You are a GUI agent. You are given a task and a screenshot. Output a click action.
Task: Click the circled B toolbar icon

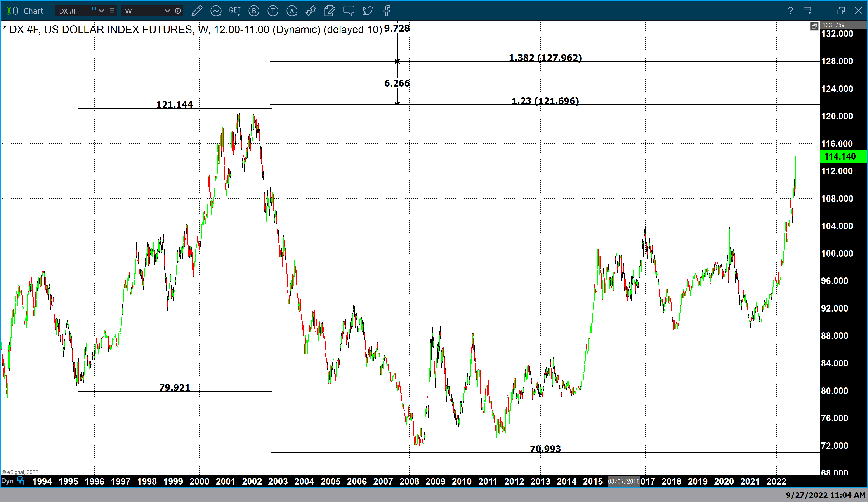pyautogui.click(x=254, y=11)
